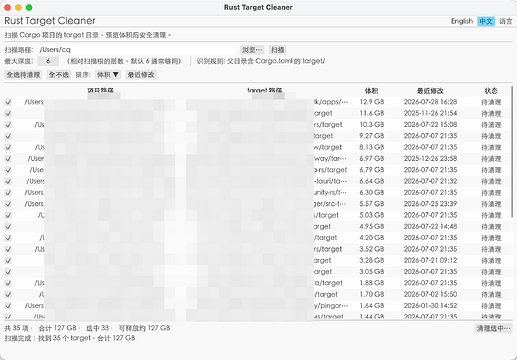Deselect the 6.64 GB row checkbox
The image size is (517, 360).
(8, 181)
